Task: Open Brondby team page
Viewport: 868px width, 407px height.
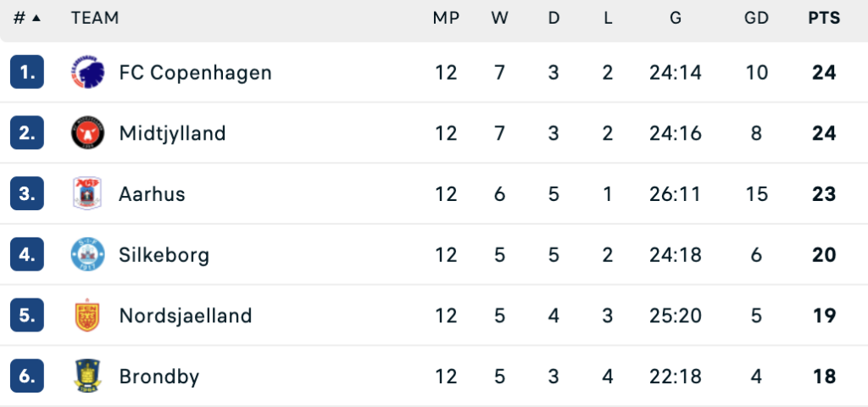Action: (159, 376)
